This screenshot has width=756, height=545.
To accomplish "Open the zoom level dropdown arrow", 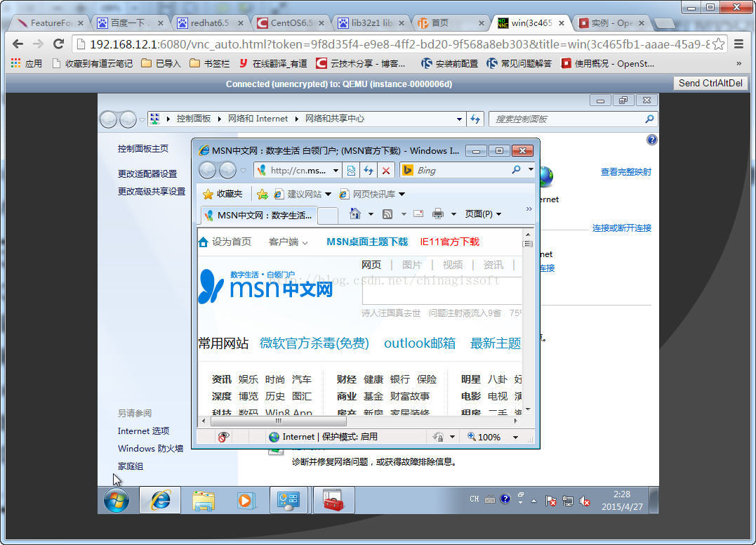I will click(515, 437).
